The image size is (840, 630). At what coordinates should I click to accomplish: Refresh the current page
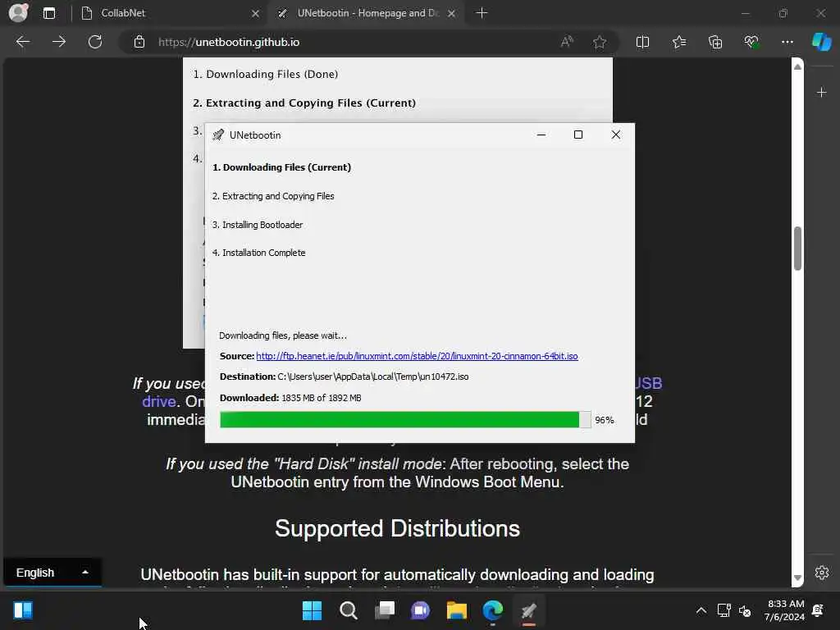point(95,42)
